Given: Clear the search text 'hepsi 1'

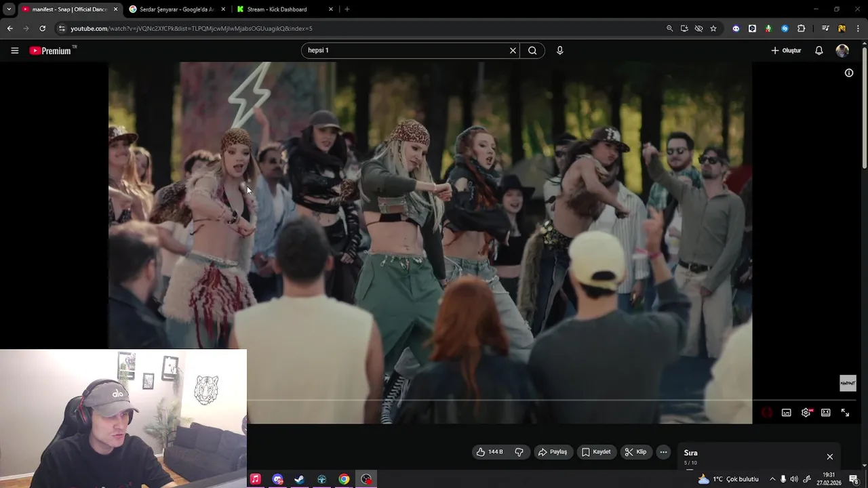Looking at the screenshot, I should [513, 50].
